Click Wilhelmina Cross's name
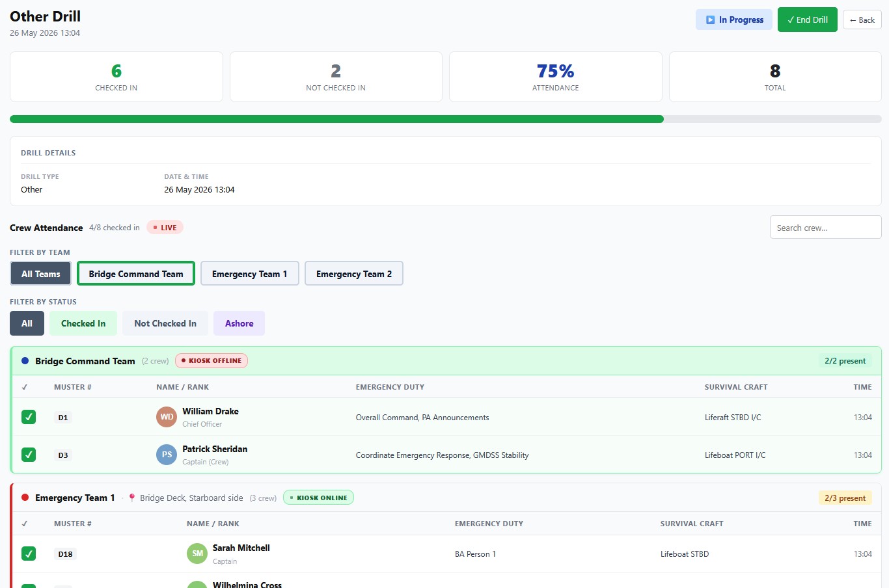Image resolution: width=889 pixels, height=588 pixels. click(x=247, y=585)
